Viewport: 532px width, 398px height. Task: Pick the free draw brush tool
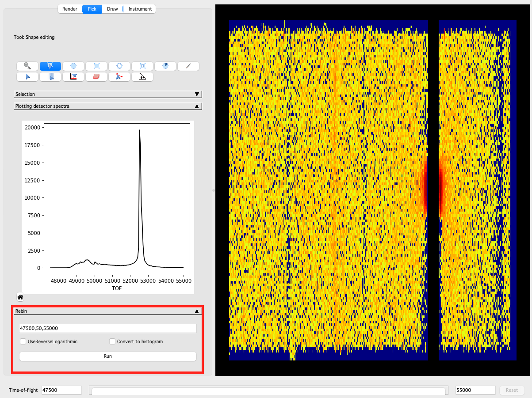pyautogui.click(x=188, y=66)
